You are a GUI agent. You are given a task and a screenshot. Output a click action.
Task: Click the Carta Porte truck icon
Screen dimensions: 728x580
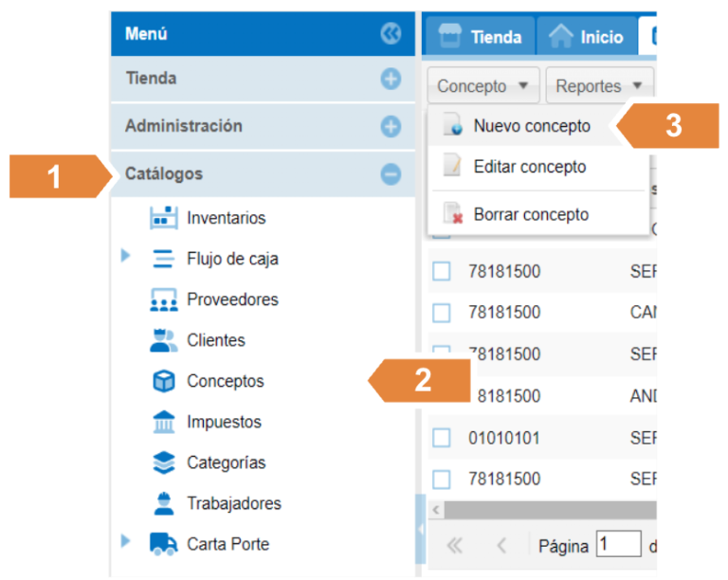164,544
